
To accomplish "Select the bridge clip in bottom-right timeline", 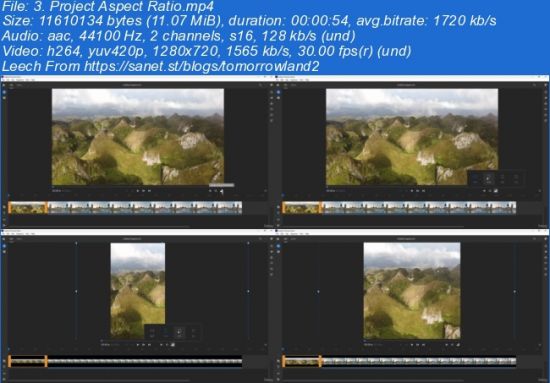I will pos(419,361).
